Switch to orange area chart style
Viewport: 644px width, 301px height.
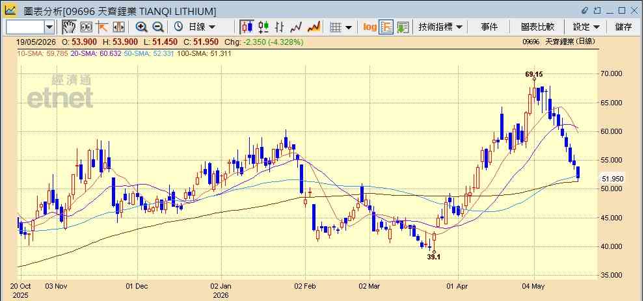point(314,27)
